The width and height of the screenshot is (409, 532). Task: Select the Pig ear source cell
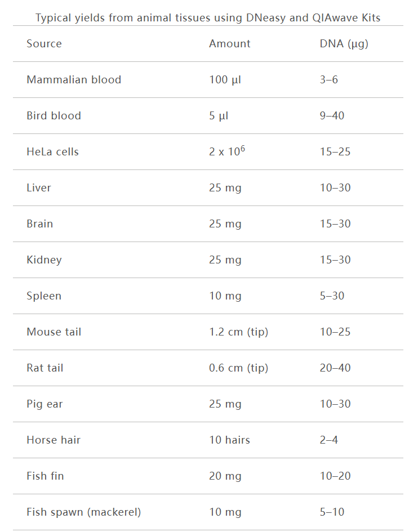point(45,404)
